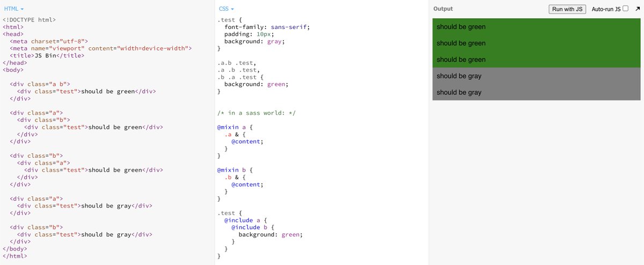Click the background: gray line
644x265 pixels.
(x=255, y=41)
